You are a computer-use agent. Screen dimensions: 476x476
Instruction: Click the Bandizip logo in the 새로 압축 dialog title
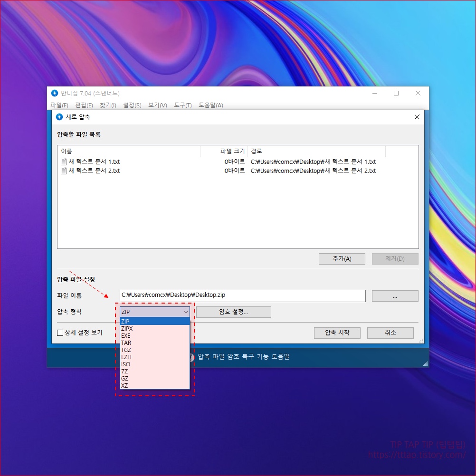(59, 117)
